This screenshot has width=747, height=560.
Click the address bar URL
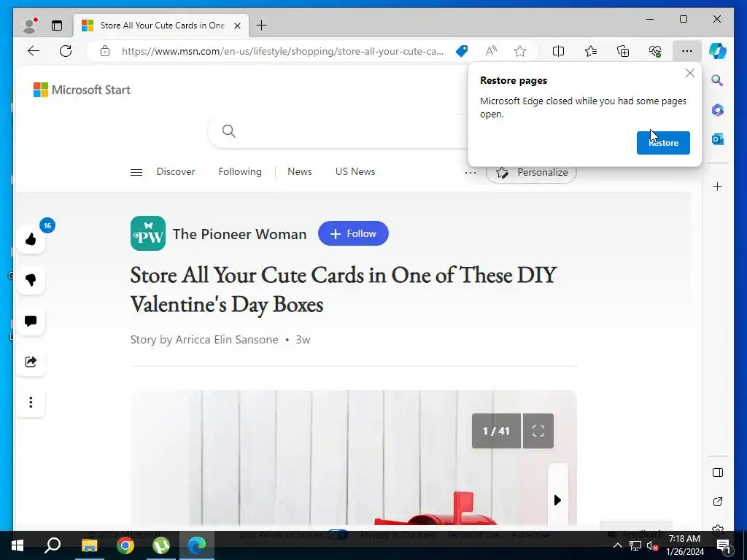click(282, 51)
